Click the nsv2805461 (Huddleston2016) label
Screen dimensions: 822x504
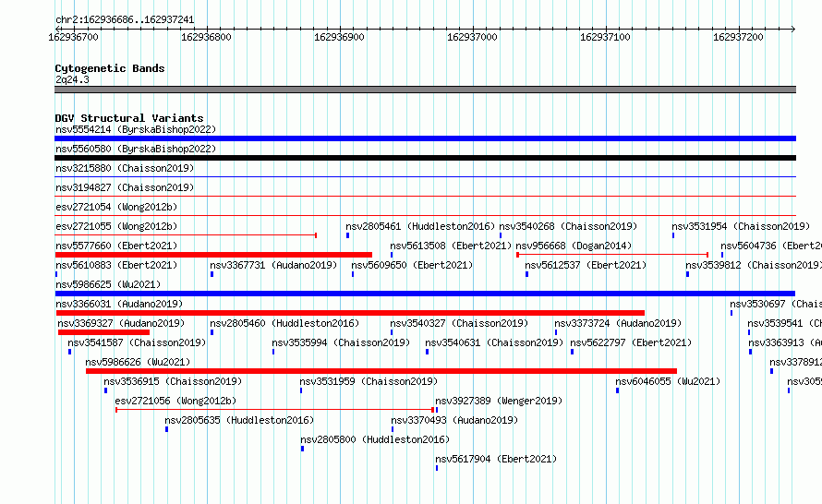[420, 226]
